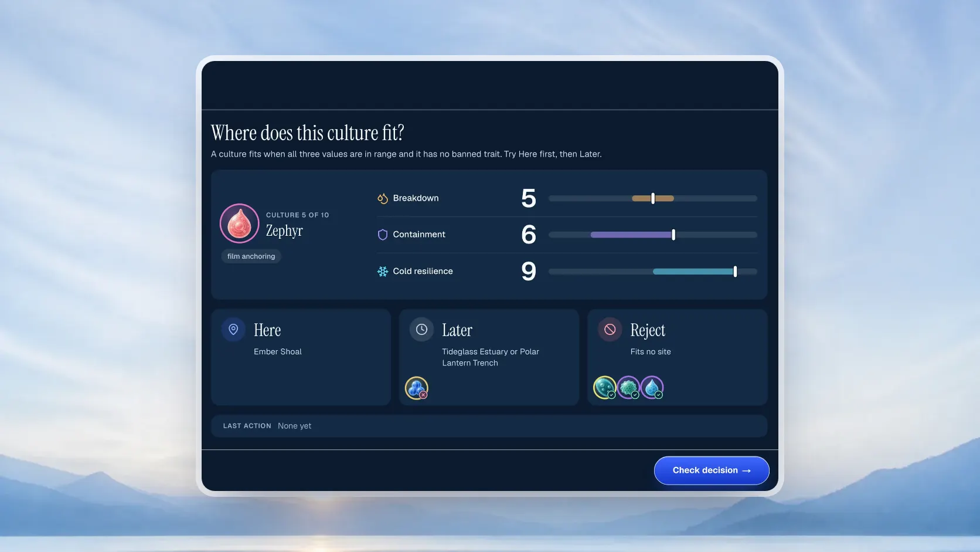This screenshot has height=552, width=980.
Task: Click the prohibited icon on Reject card
Action: (610, 330)
